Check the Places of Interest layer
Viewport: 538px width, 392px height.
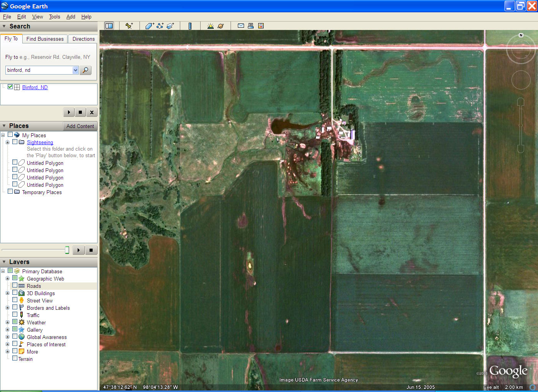pyautogui.click(x=15, y=344)
